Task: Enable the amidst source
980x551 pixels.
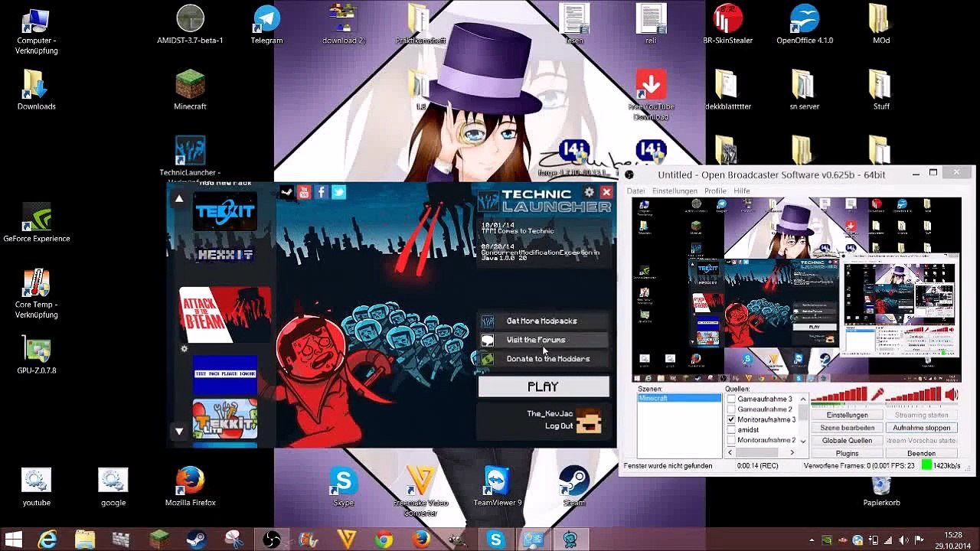Action: 731,430
